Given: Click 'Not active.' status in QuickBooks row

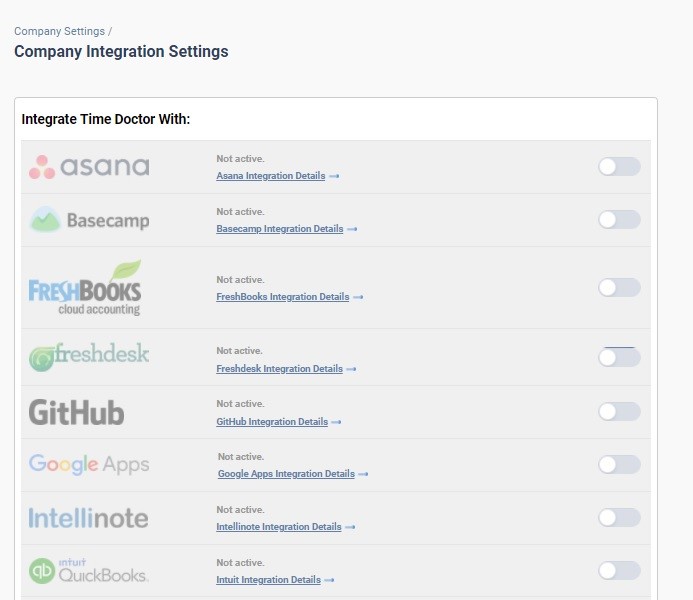Looking at the screenshot, I should coord(240,563).
